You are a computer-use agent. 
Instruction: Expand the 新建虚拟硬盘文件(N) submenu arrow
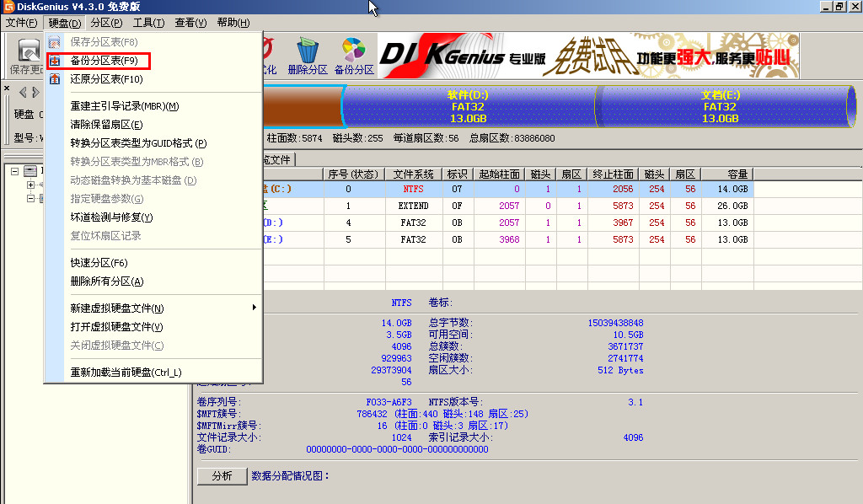(254, 307)
